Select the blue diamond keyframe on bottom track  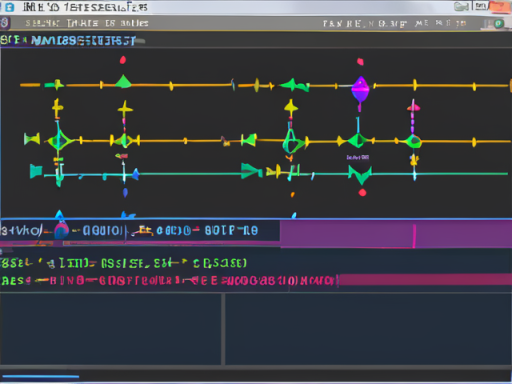(x=135, y=174)
